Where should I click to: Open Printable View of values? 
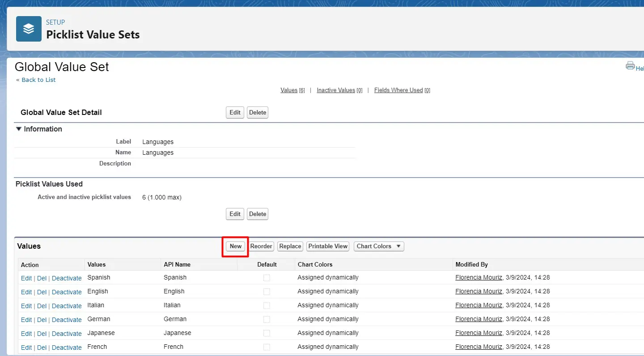328,246
